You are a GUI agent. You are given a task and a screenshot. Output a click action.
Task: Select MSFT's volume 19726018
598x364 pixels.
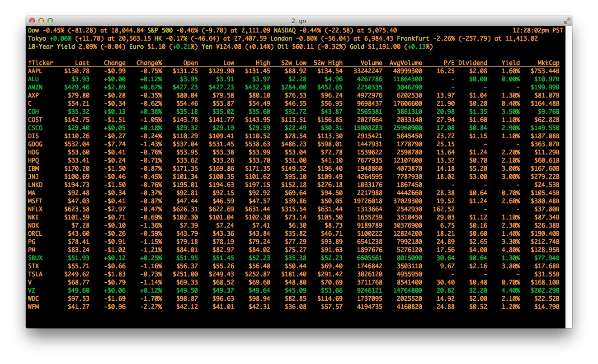pyautogui.click(x=368, y=201)
